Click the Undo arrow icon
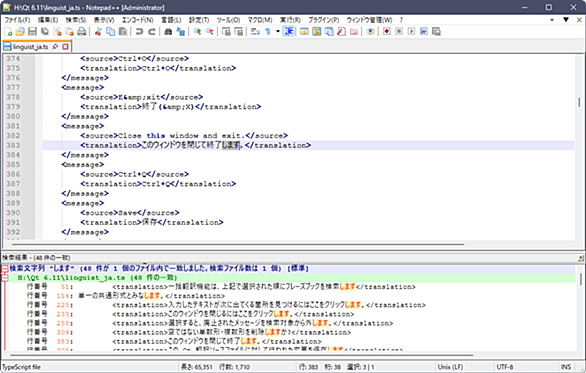 pyautogui.click(x=139, y=32)
